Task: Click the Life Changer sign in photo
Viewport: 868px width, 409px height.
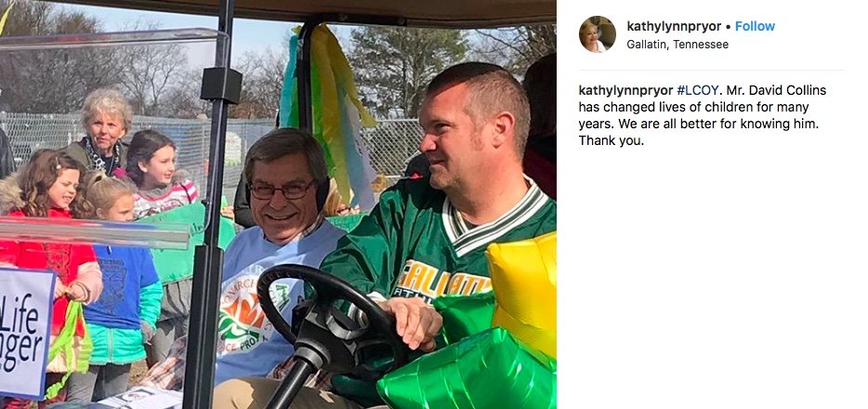Action: (25, 332)
